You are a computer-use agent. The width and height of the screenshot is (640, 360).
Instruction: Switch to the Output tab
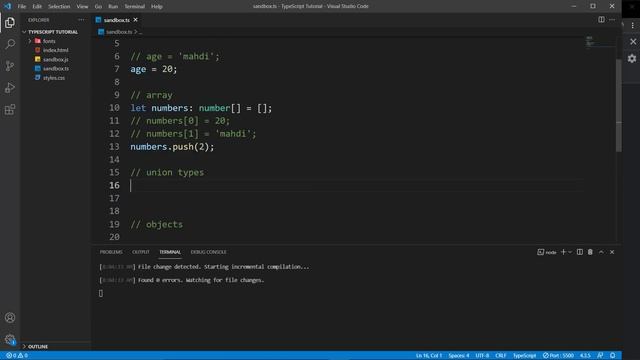[x=141, y=252]
